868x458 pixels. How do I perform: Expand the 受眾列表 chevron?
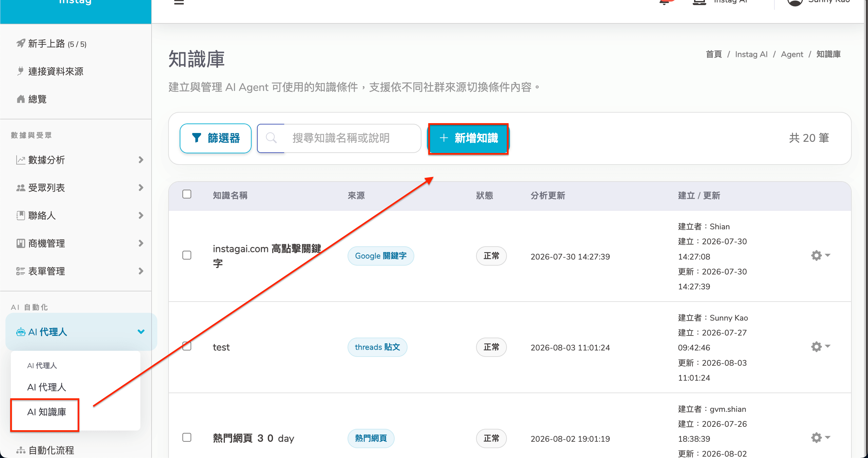tap(141, 188)
